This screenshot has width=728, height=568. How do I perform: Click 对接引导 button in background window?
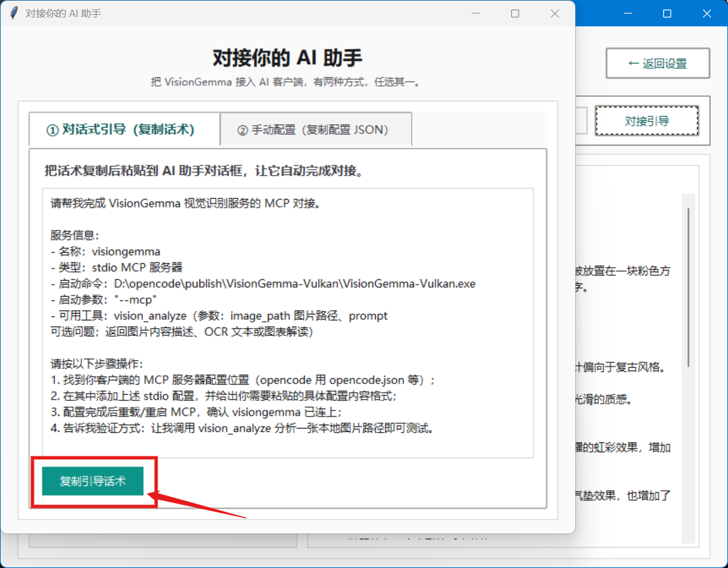point(647,121)
